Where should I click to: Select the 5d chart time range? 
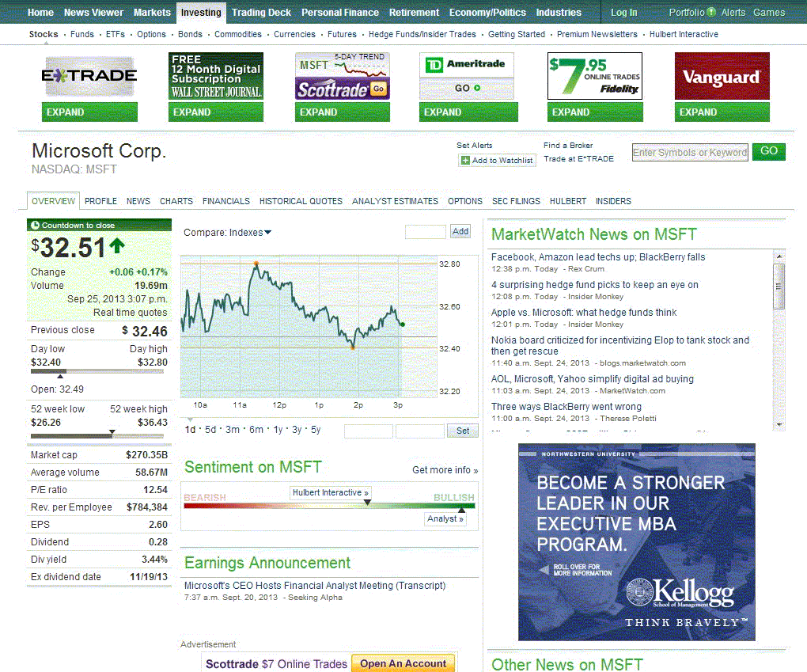[210, 430]
